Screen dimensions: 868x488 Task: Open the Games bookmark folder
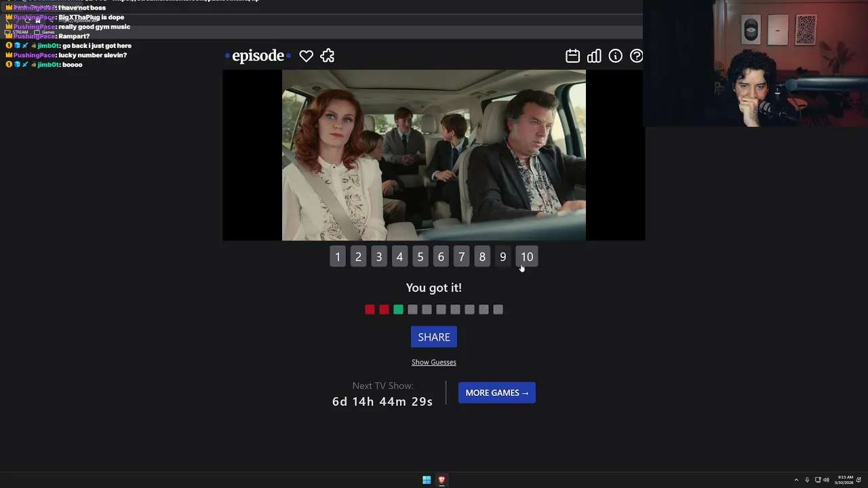pos(45,32)
